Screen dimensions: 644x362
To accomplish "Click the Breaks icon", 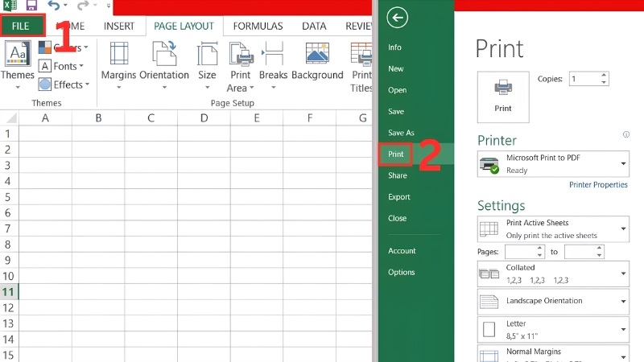I will 273,53.
